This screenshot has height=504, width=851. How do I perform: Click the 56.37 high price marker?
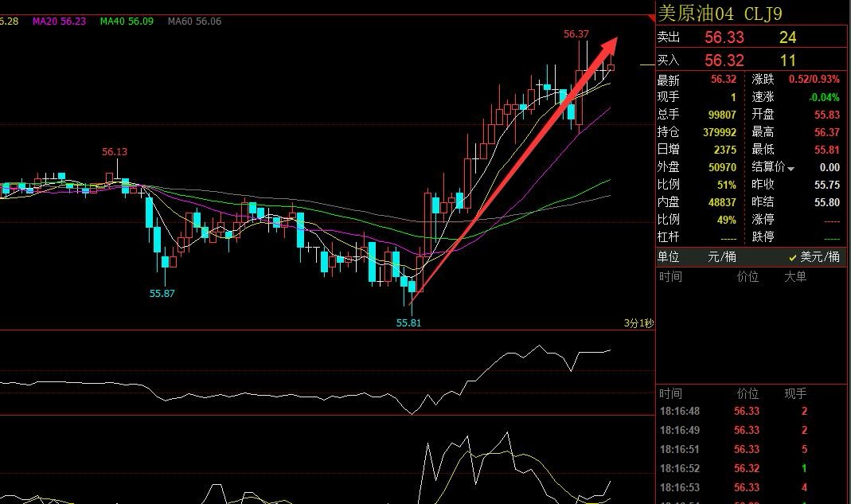pos(576,33)
